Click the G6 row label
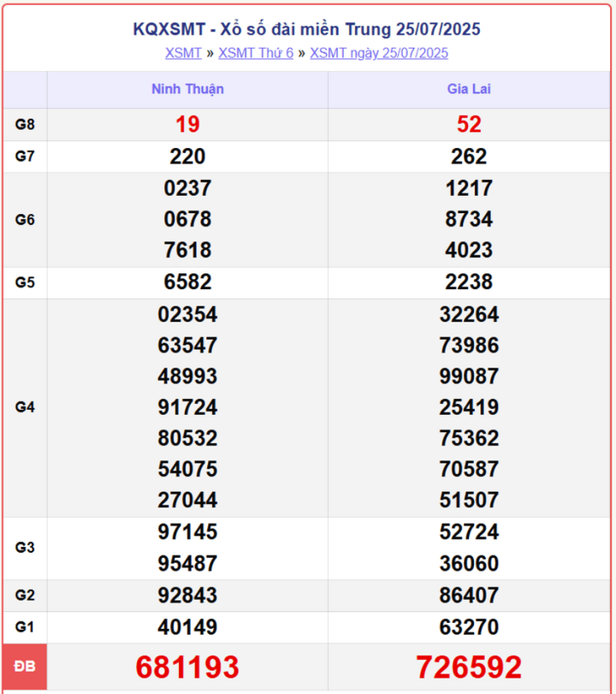Image resolution: width=616 pixels, height=694 pixels. 25,220
